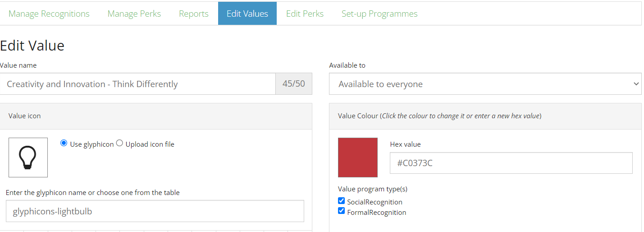
Task: Click the glyphicon name input field
Action: [x=155, y=211]
